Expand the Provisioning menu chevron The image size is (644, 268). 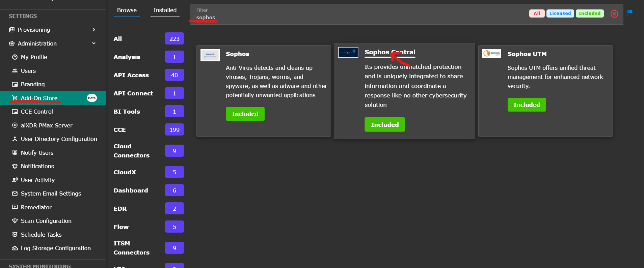coord(94,30)
